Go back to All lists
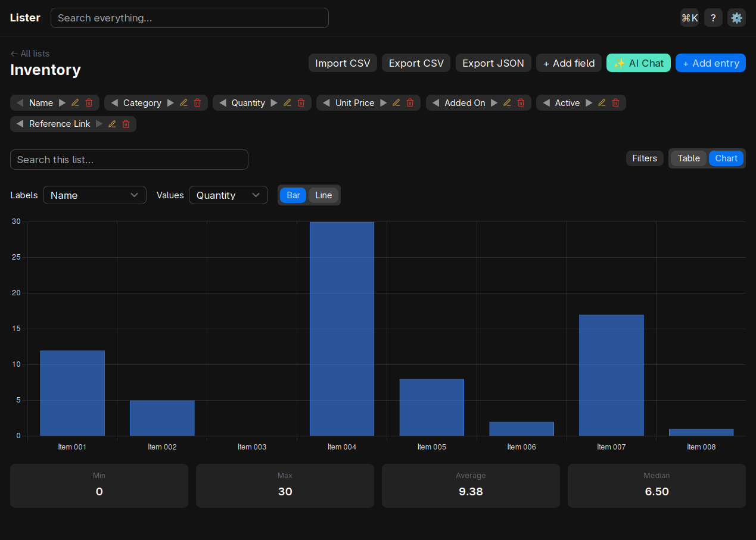The width and height of the screenshot is (756, 540). pyautogui.click(x=30, y=54)
